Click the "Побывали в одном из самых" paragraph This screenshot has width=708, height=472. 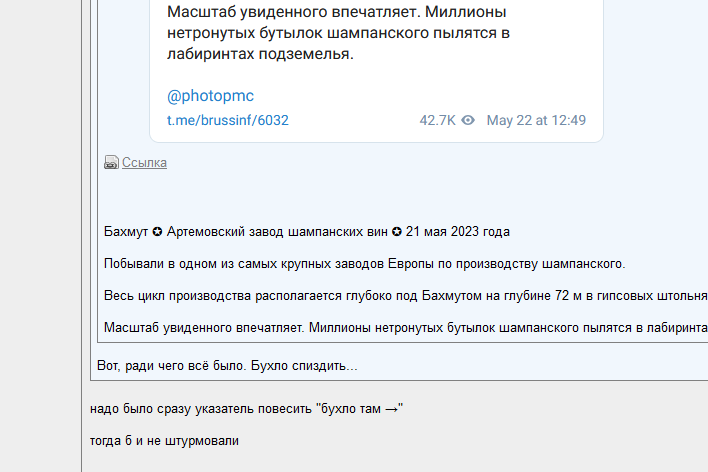click(x=364, y=264)
